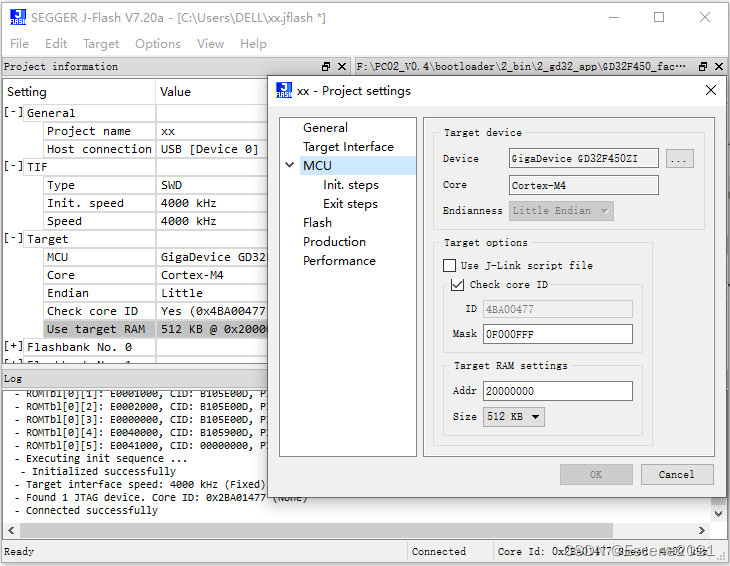Click the J-Flash application icon in title bar

tap(18, 17)
